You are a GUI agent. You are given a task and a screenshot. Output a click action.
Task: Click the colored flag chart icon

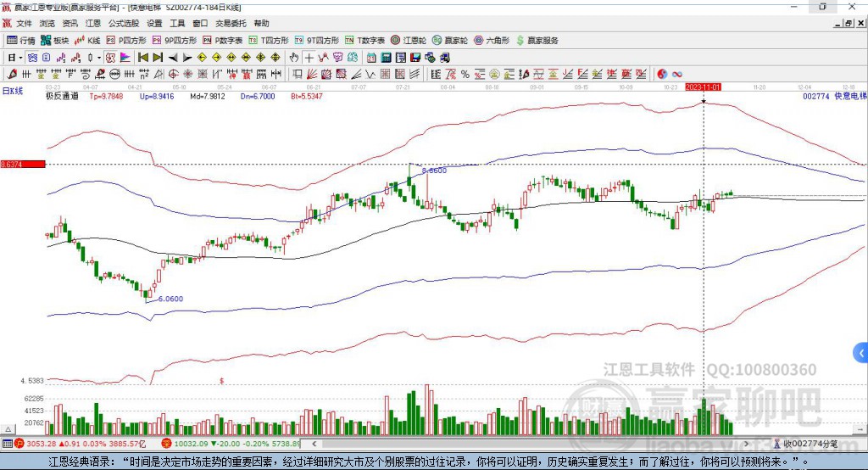click(125, 58)
